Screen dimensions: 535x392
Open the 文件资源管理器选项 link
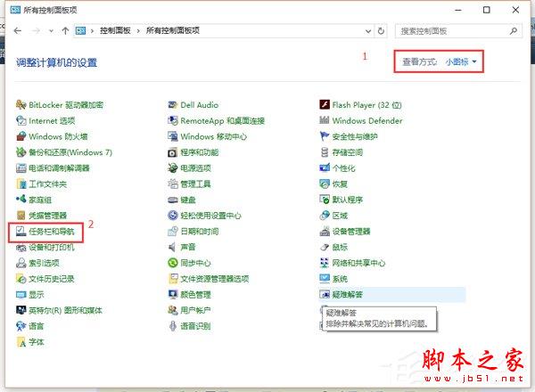pos(215,279)
